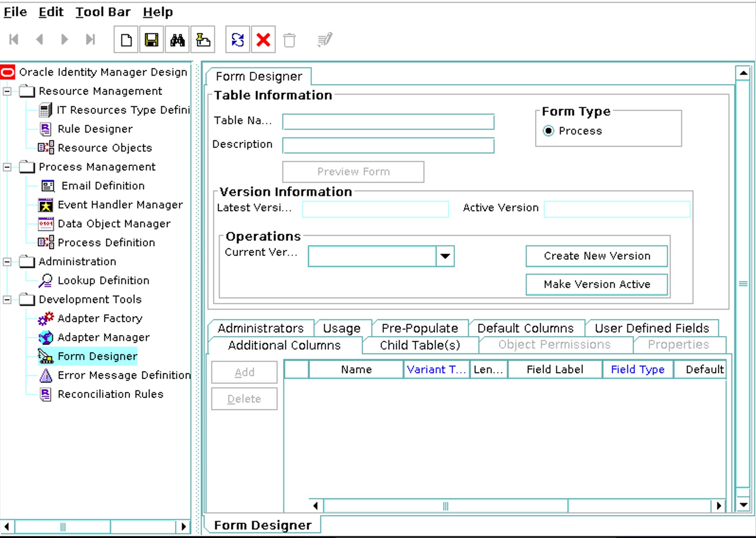Switch to the Administrators tab
The width and height of the screenshot is (756, 538).
tap(261, 328)
